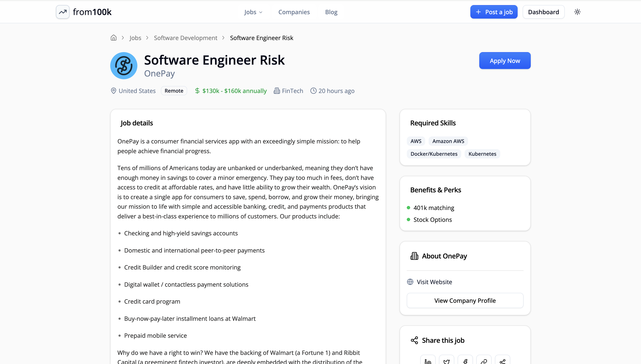Open the Companies nav item
This screenshot has height=364, width=641.
tap(294, 12)
